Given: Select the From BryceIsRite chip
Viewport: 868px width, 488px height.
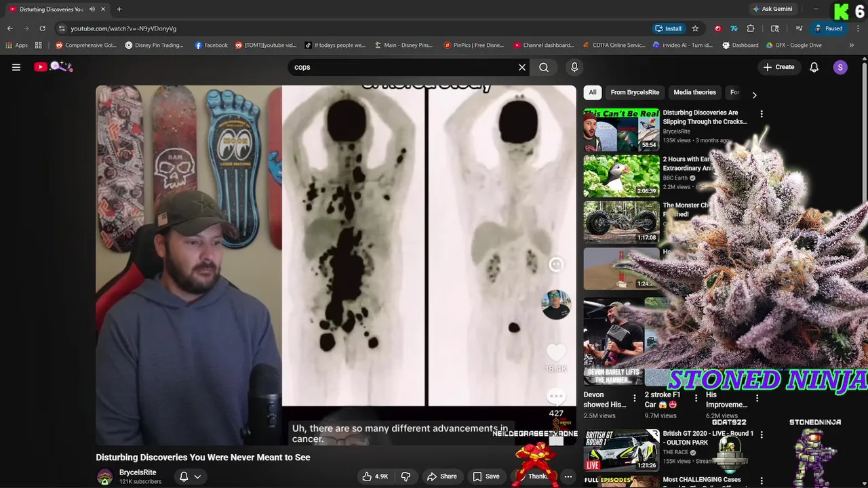Looking at the screenshot, I should [635, 92].
